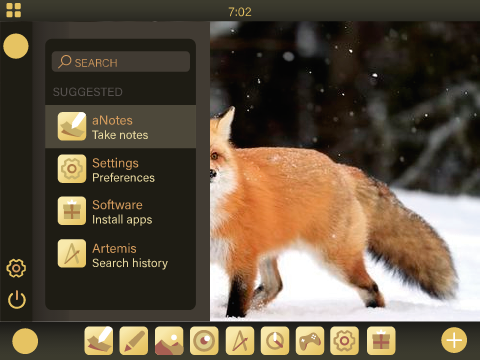Open Settings 'Preferences' from suggested list
480x360 pixels.
tap(120, 169)
